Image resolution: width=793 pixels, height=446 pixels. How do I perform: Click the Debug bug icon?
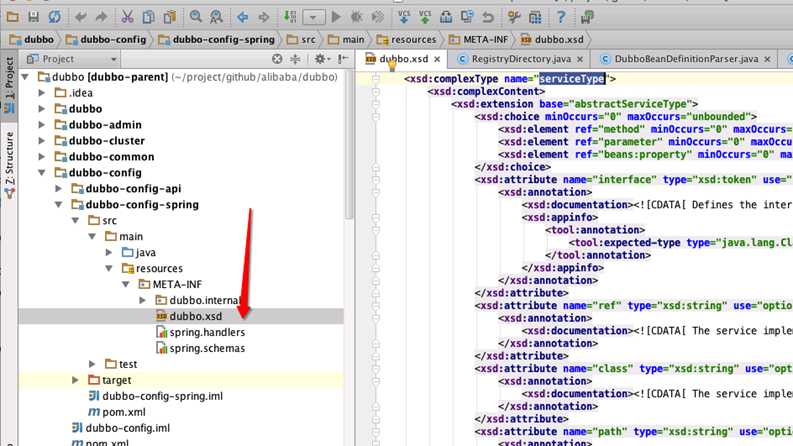click(x=357, y=17)
